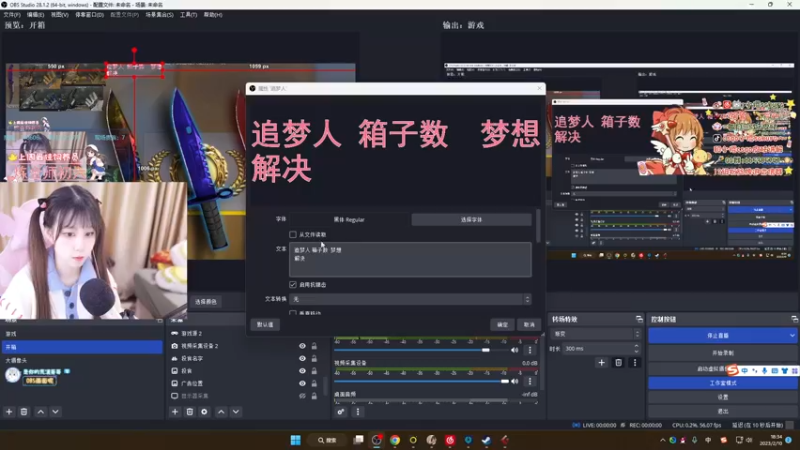Open the Windows Start menu
This screenshot has height=450, width=800.
[295, 440]
